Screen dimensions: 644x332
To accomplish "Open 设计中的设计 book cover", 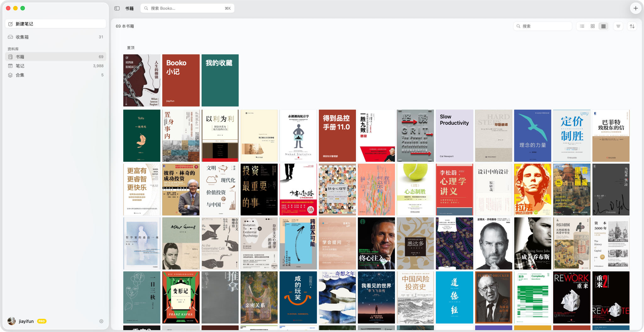I will point(494,190).
